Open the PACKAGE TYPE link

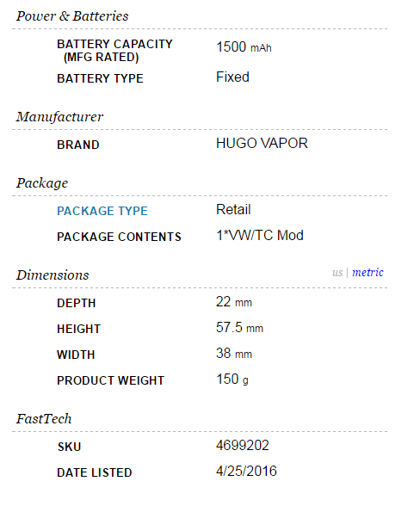tap(102, 211)
